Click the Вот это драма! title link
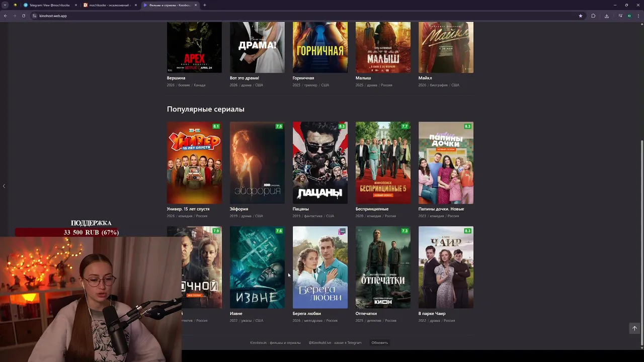Image resolution: width=644 pixels, height=362 pixels. coord(245,78)
